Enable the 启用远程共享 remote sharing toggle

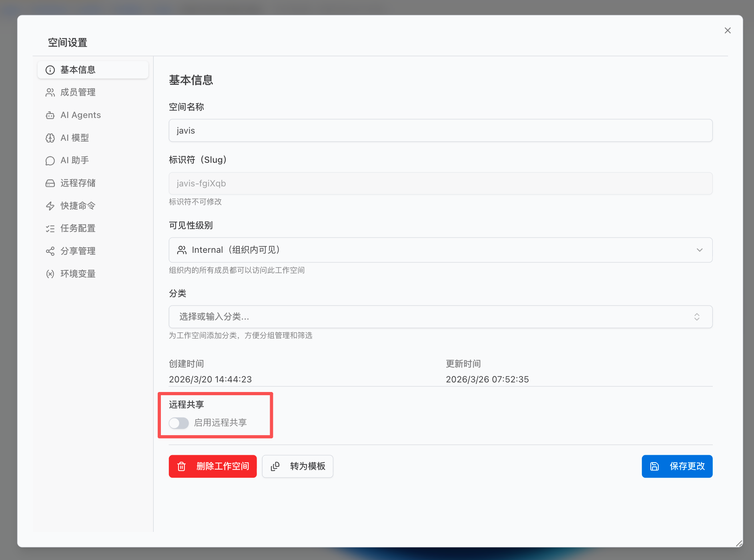[x=178, y=423]
